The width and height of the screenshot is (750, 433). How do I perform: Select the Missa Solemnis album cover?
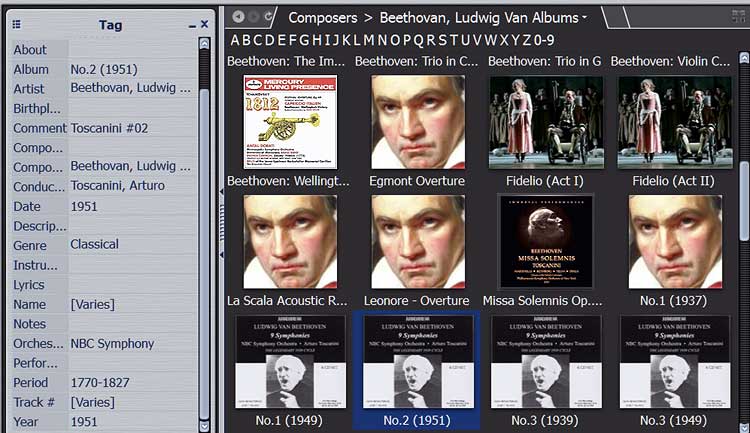pyautogui.click(x=546, y=241)
